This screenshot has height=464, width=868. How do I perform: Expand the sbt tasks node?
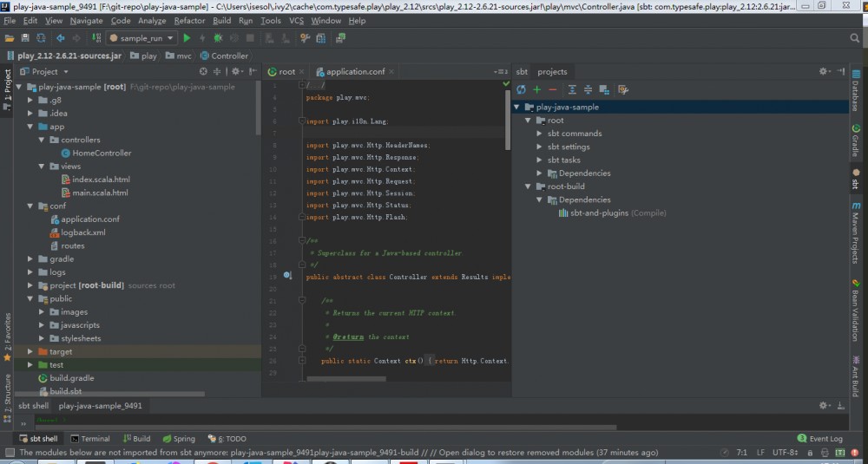[539, 160]
